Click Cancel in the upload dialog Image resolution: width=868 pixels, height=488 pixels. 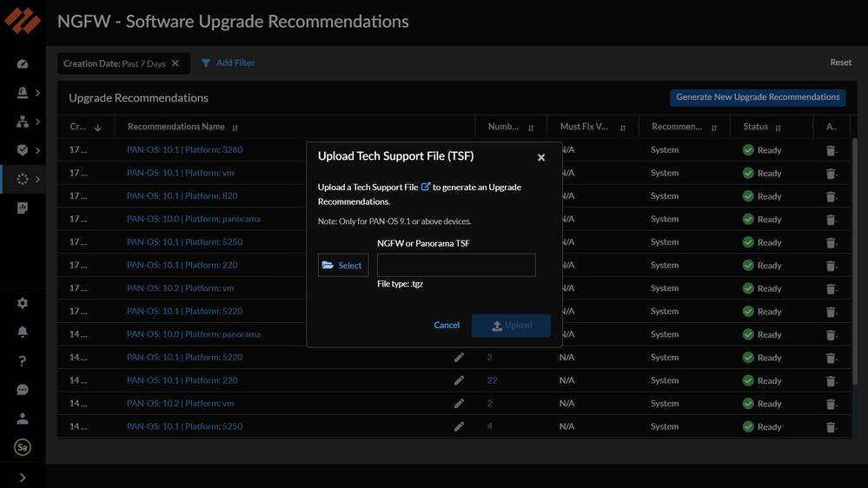[447, 325]
